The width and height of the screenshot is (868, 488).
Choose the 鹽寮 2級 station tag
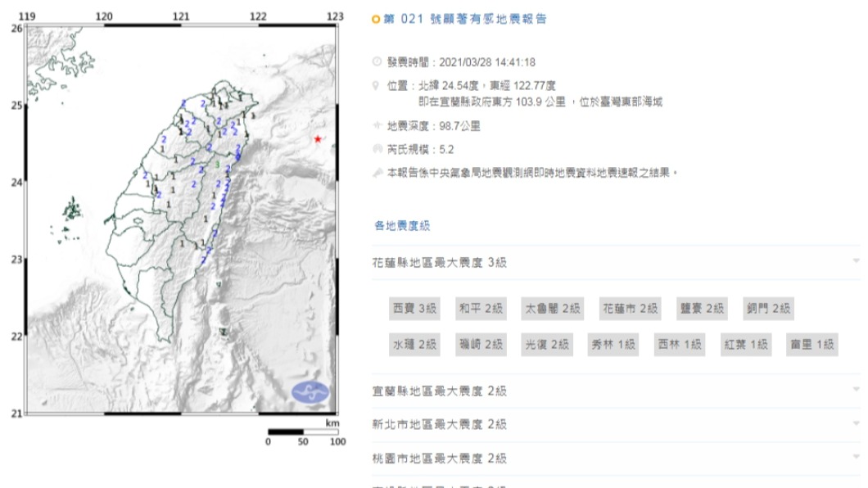(x=702, y=308)
